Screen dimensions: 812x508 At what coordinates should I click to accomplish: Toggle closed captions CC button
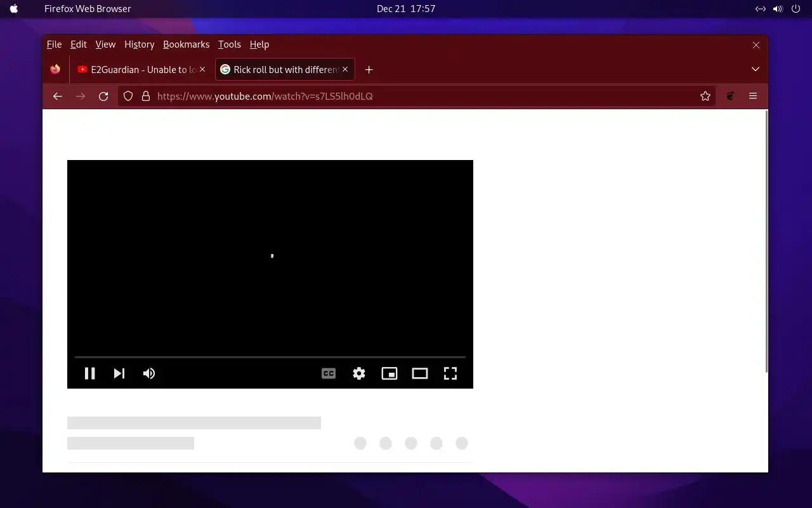pyautogui.click(x=329, y=373)
